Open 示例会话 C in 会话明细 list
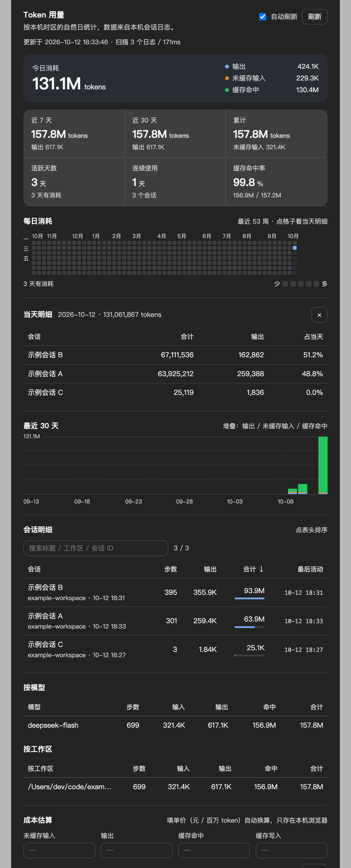The width and height of the screenshot is (351, 868). click(175, 650)
